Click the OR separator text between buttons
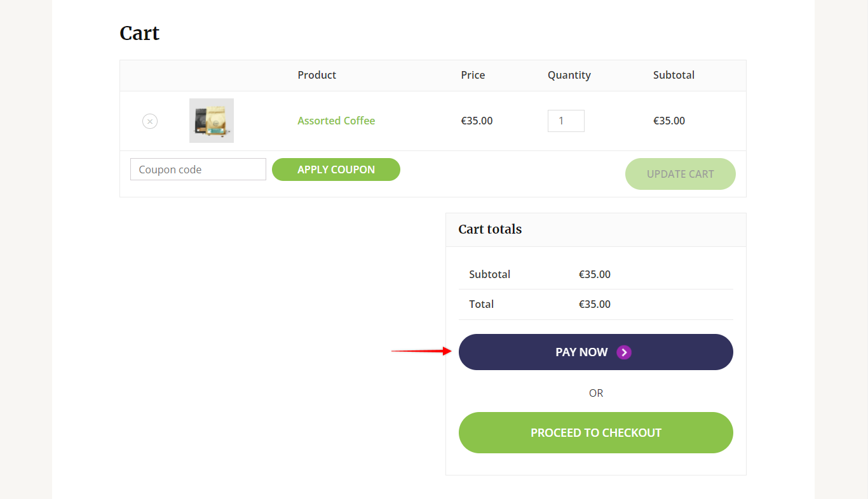Screen dimensions: 868x499 [596, 393]
